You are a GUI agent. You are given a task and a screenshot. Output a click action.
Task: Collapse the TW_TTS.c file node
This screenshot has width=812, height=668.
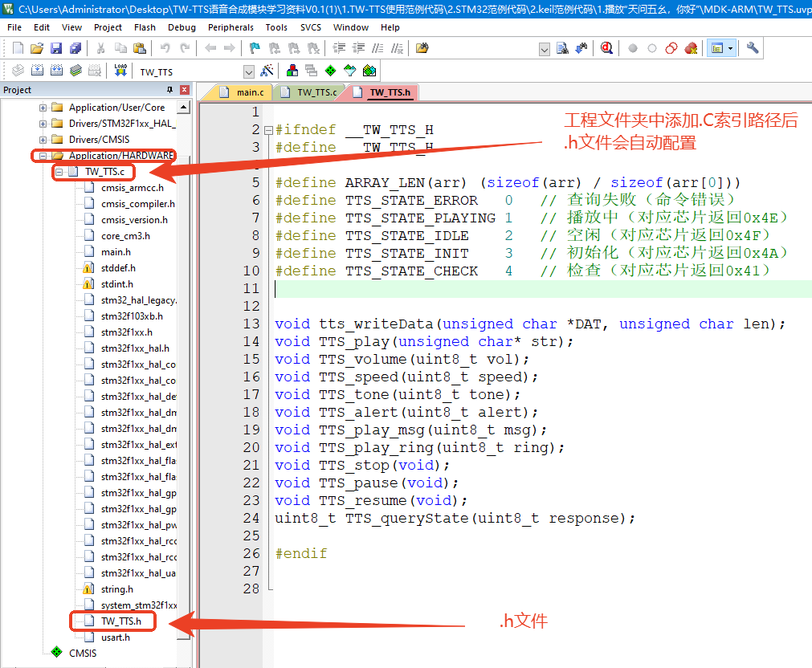(59, 172)
